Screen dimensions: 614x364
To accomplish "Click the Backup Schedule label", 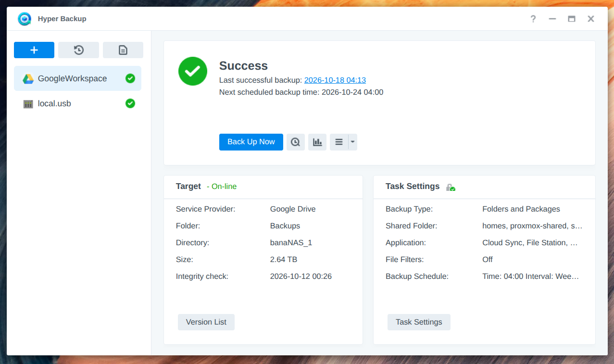I will click(417, 276).
